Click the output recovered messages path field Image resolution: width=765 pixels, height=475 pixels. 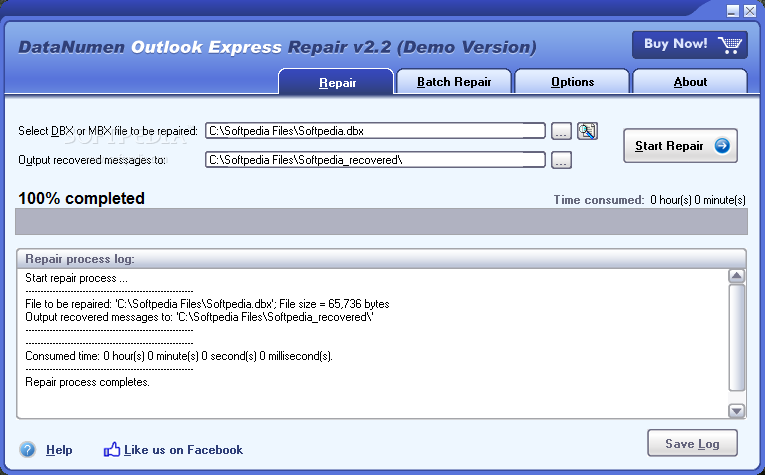(x=375, y=159)
